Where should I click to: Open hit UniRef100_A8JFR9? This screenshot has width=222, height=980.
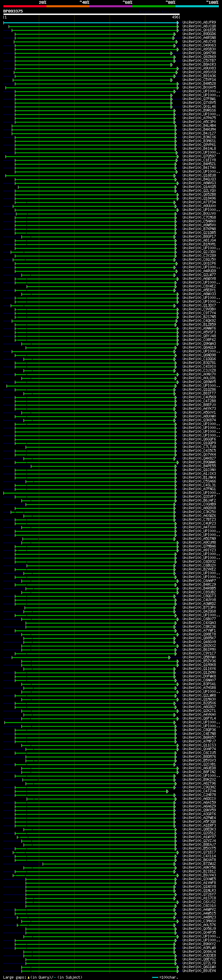tap(199, 23)
